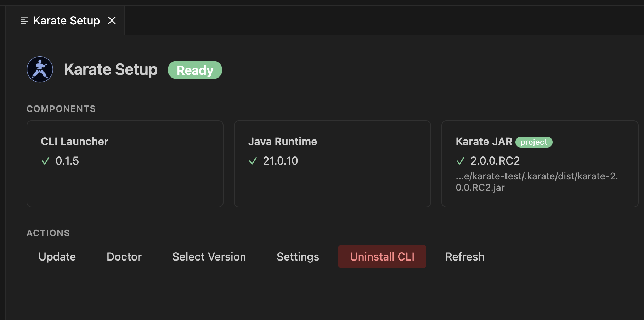This screenshot has width=644, height=320.
Task: Click the project badge on Karate JAR
Action: pyautogui.click(x=534, y=142)
